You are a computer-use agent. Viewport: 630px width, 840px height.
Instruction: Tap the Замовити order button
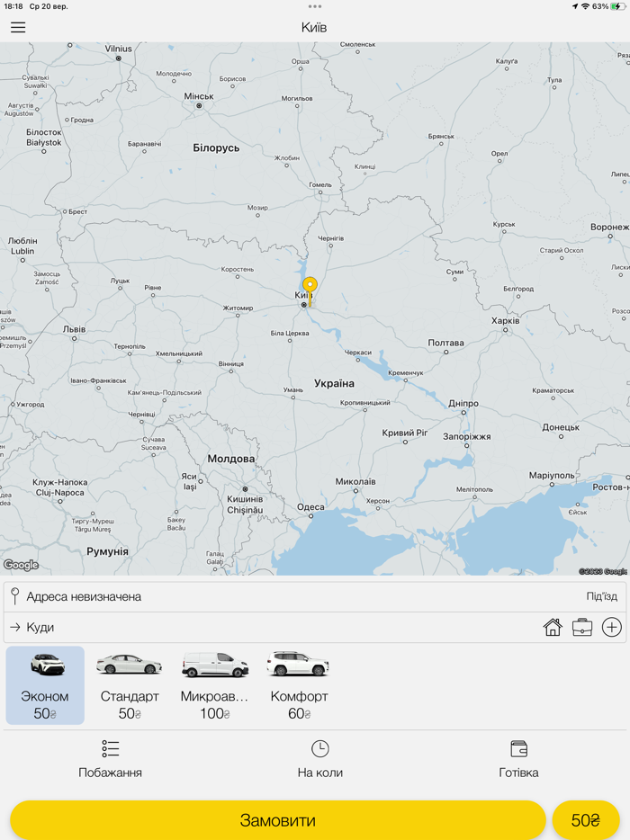278,820
